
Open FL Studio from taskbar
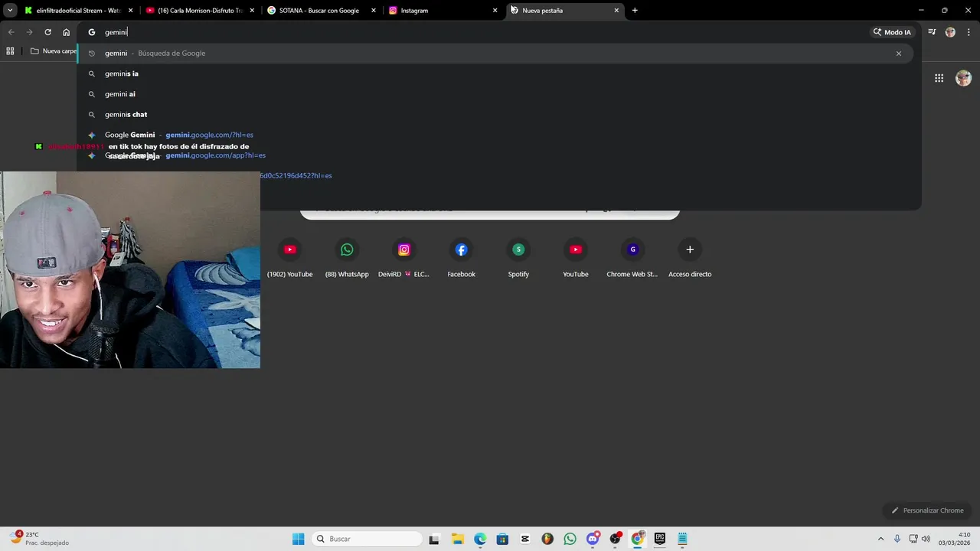pos(547,539)
